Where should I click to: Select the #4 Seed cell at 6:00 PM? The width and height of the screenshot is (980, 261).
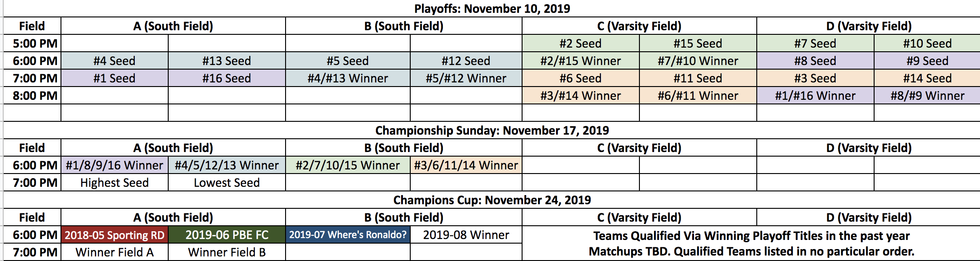coord(115,61)
